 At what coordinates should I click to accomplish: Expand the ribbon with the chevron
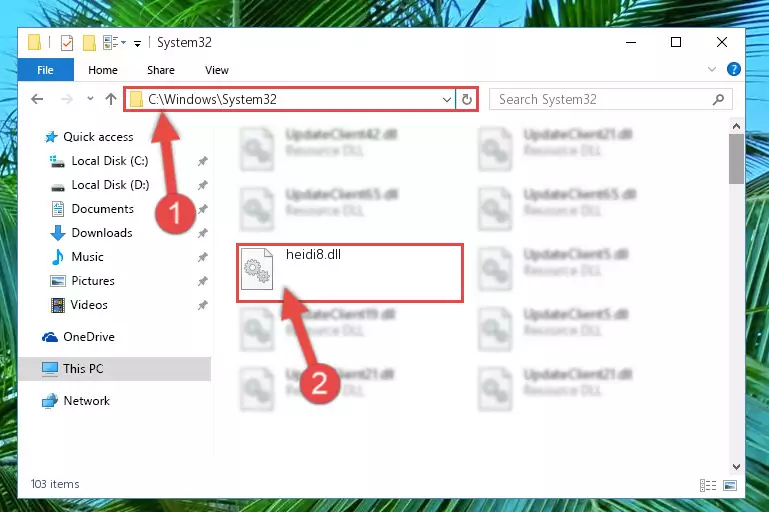[x=712, y=70]
